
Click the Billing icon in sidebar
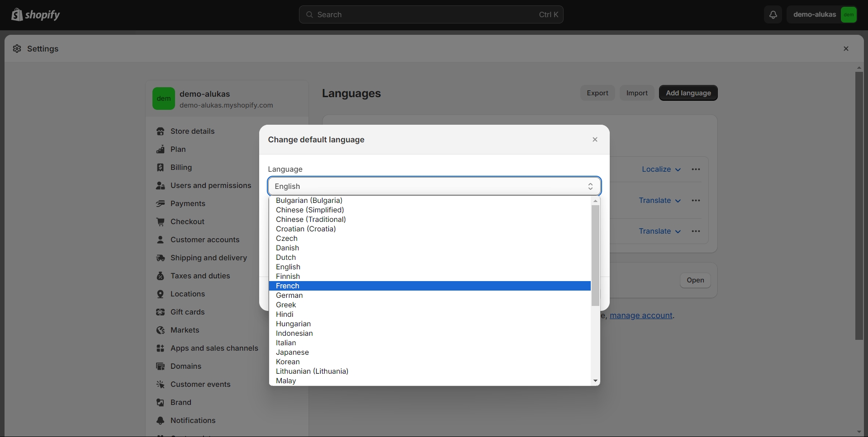(160, 168)
